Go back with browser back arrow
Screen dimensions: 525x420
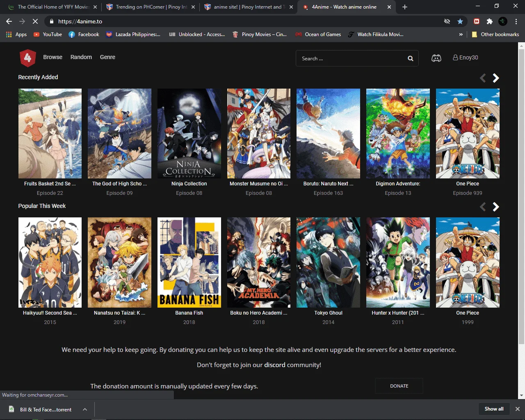pos(9,21)
